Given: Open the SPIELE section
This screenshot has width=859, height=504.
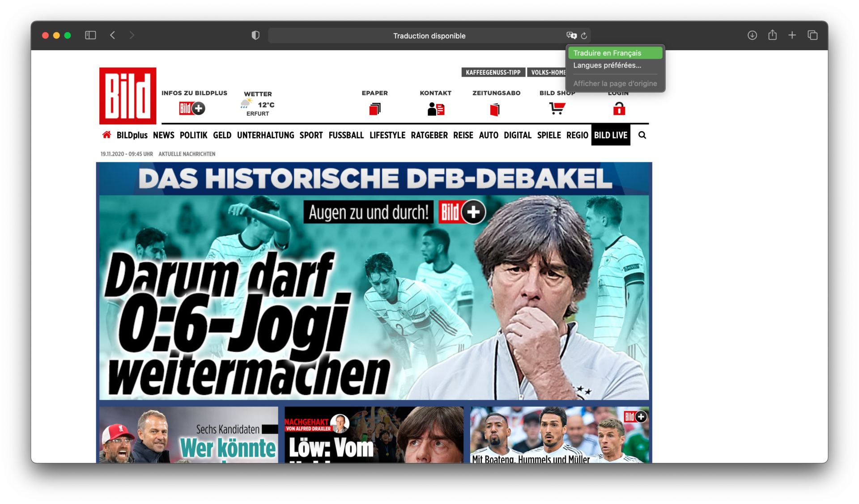Looking at the screenshot, I should [549, 135].
